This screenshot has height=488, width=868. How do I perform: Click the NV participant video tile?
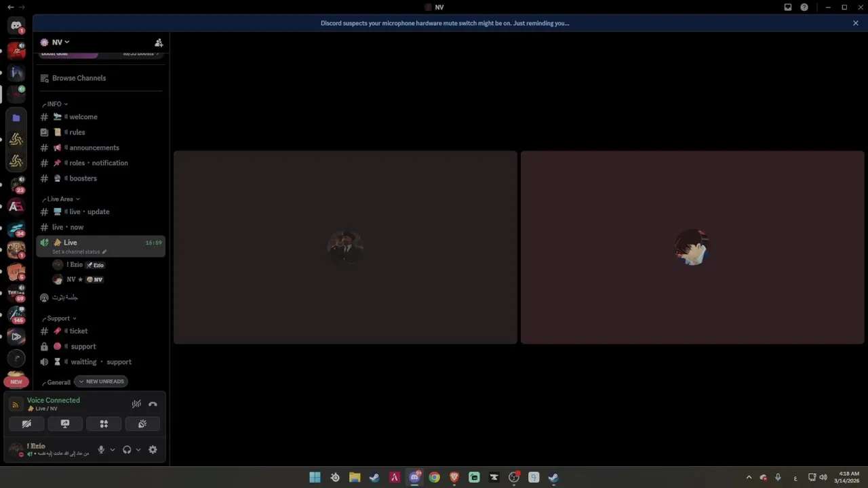(692, 247)
